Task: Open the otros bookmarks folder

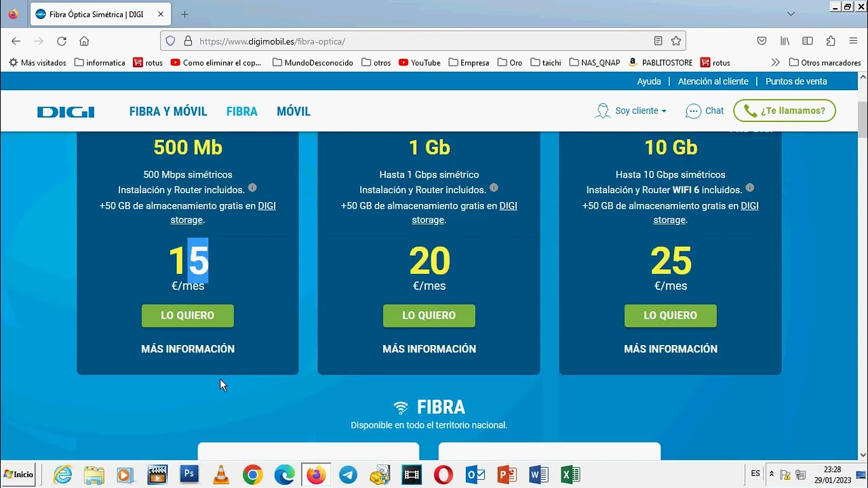Action: (x=376, y=62)
